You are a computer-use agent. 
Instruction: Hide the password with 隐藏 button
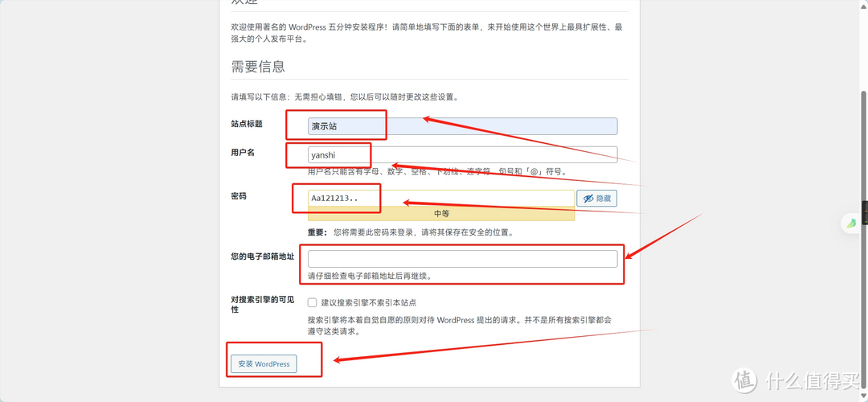[596, 199]
